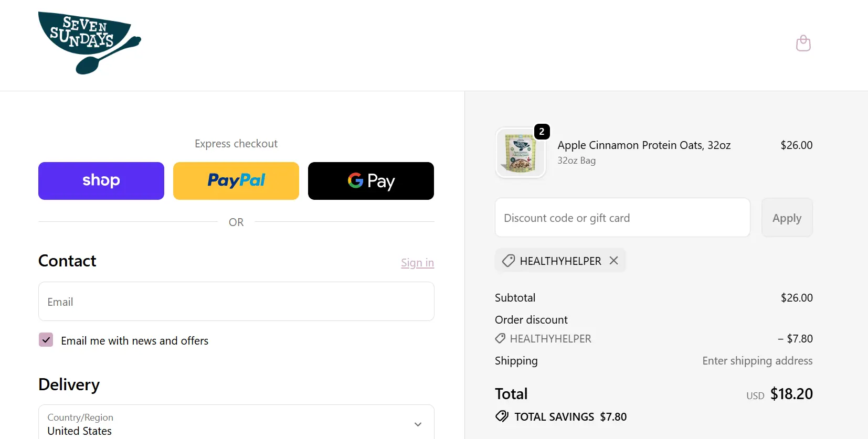The height and width of the screenshot is (439, 868).
Task: Uncheck Email me with news and offers
Action: [x=46, y=340]
